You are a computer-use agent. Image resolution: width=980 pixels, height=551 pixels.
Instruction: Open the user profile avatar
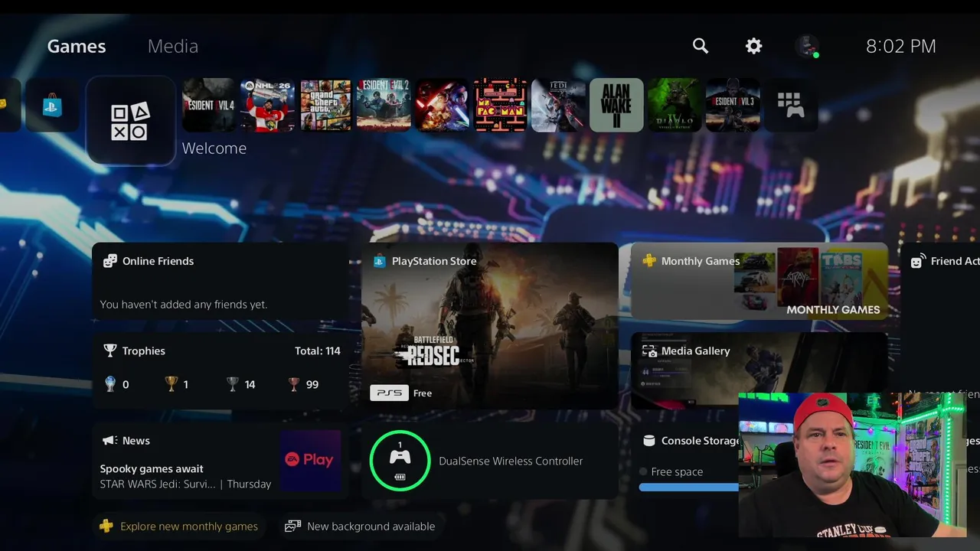point(807,46)
